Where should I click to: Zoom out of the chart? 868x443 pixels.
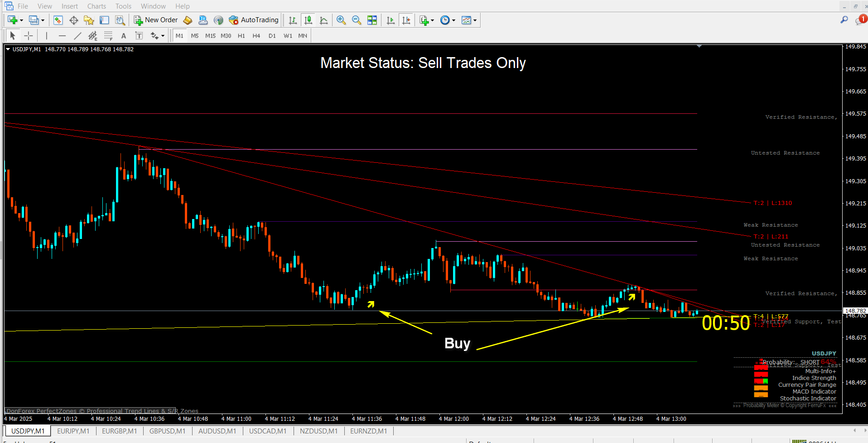(x=357, y=20)
